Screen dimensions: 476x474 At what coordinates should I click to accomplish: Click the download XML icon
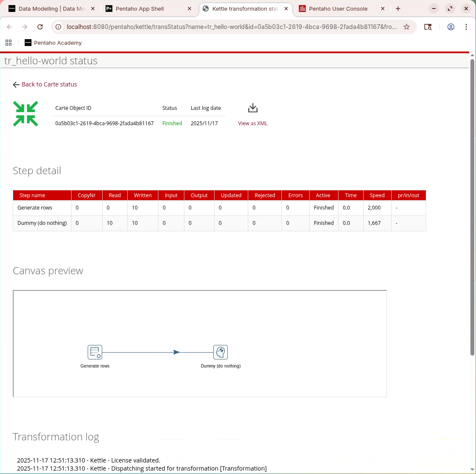253,108
